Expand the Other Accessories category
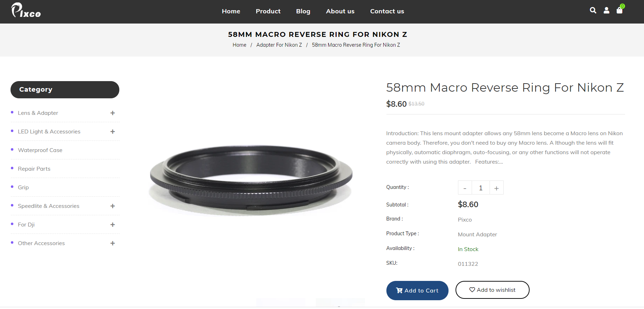This screenshot has height=309, width=644. point(113,243)
